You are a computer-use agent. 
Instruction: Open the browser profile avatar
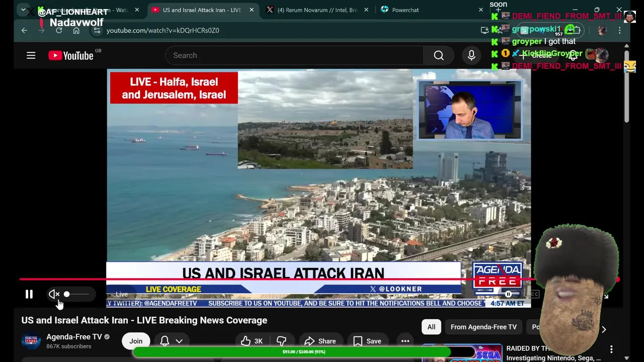click(x=602, y=30)
